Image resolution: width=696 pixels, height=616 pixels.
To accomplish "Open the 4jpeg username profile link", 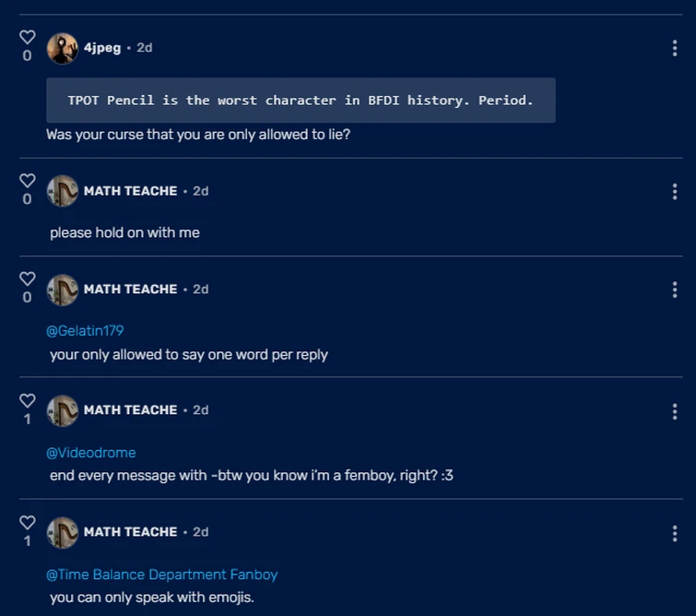I will [x=102, y=48].
